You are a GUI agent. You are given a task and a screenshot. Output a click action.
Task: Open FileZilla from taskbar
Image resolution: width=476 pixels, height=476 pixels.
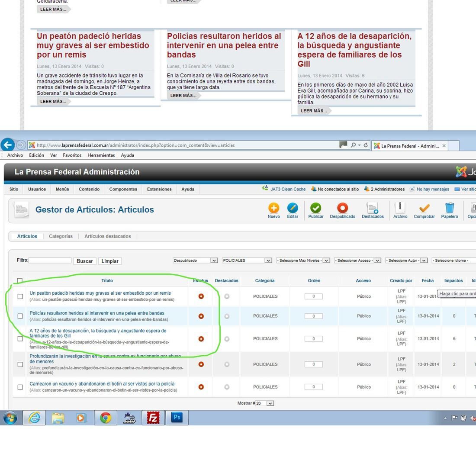pos(153,418)
